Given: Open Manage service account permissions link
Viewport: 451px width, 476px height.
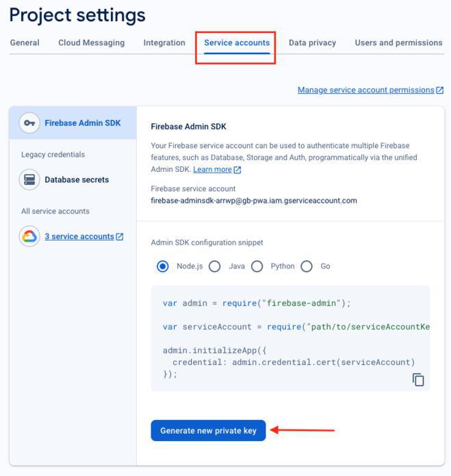Looking at the screenshot, I should point(365,90).
